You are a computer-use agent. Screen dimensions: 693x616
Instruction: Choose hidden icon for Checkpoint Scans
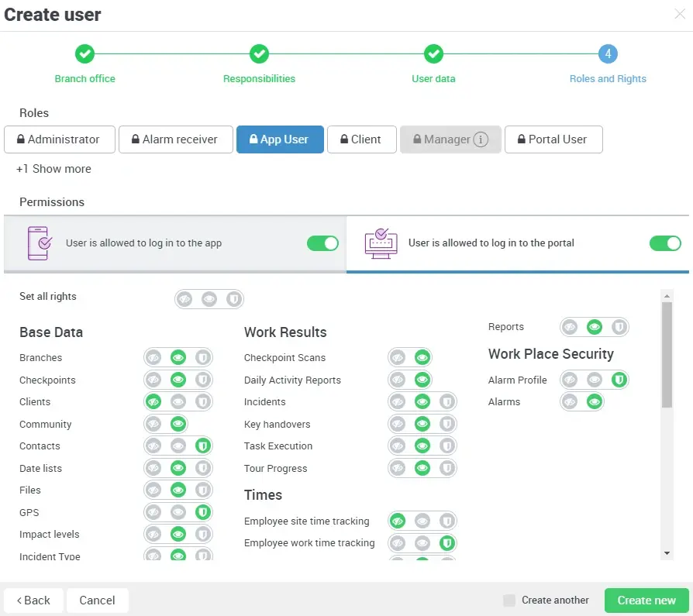tap(398, 358)
